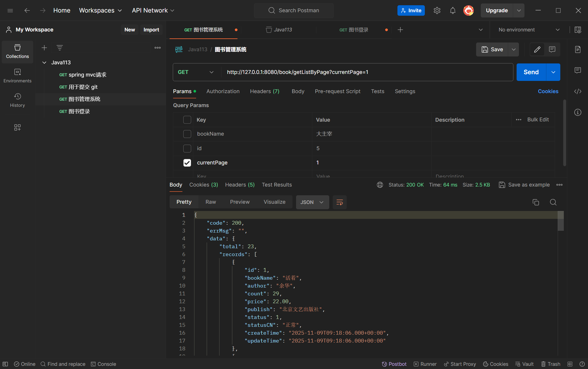This screenshot has width=588, height=369.
Task: Click the Save button
Action: point(492,49)
